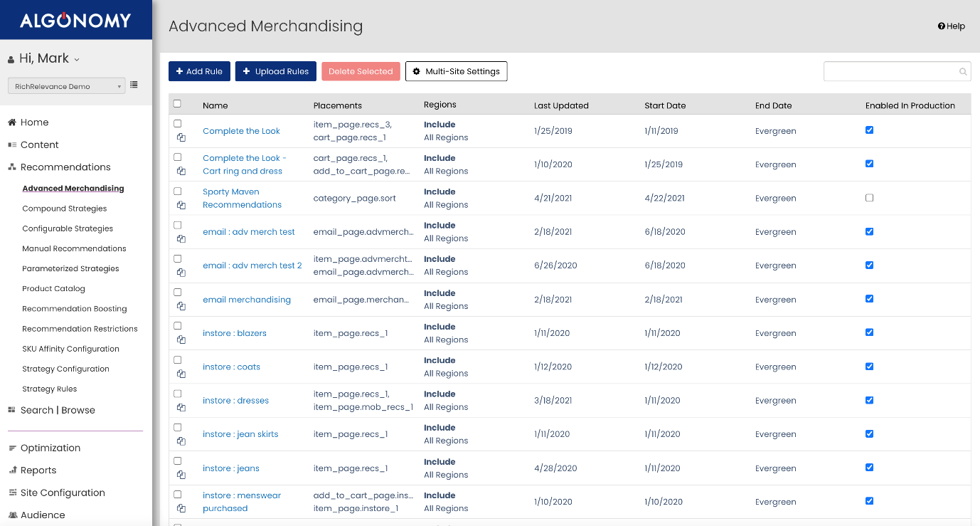Viewport: 980px width, 526px height.
Task: Click the duplicate icon for Sporty Maven Recommendations
Action: 181,205
